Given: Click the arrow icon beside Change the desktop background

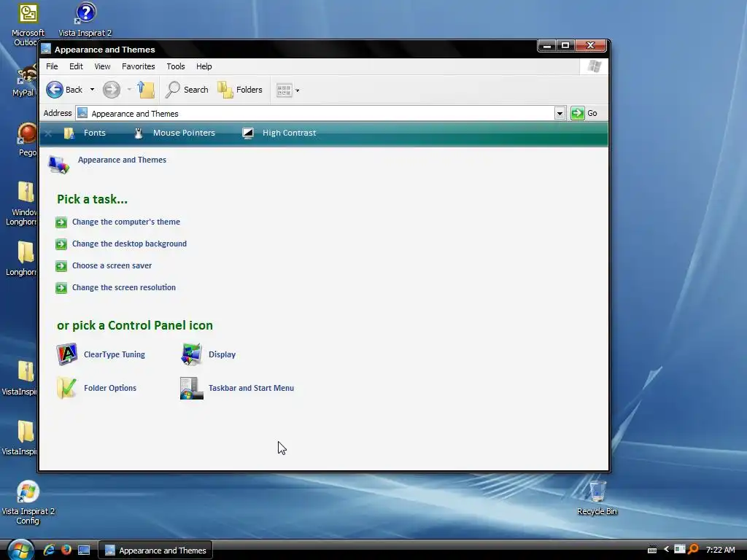Looking at the screenshot, I should [61, 244].
